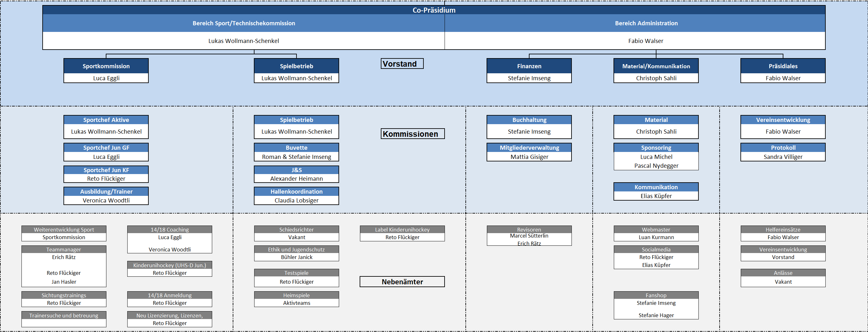The height and width of the screenshot is (332, 868).
Task: Click the Sportchef Aktive header
Action: click(x=106, y=120)
